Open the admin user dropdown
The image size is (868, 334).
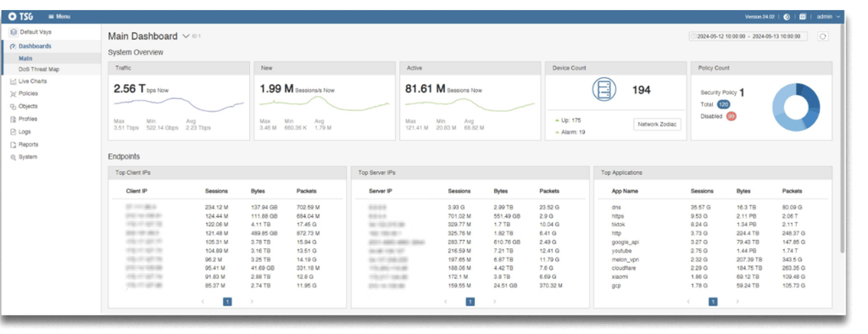(x=828, y=17)
